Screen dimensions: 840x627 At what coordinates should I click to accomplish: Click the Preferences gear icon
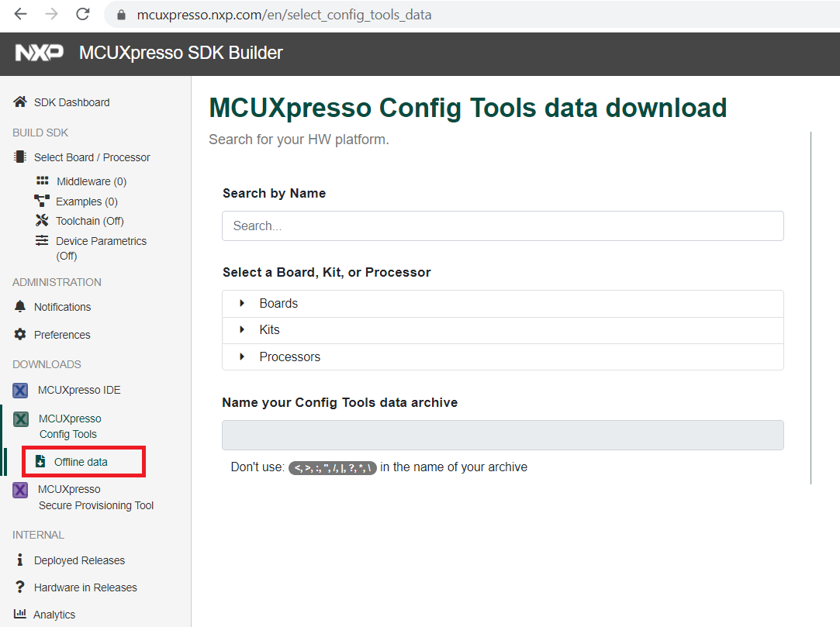pyautogui.click(x=19, y=334)
